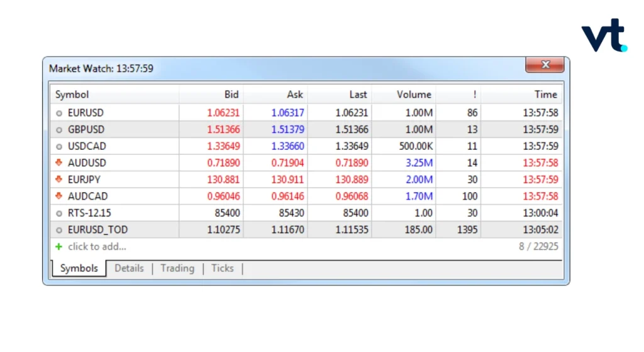Click EURUSD ask price 1.06317
The width and height of the screenshot is (644, 352).
(287, 113)
